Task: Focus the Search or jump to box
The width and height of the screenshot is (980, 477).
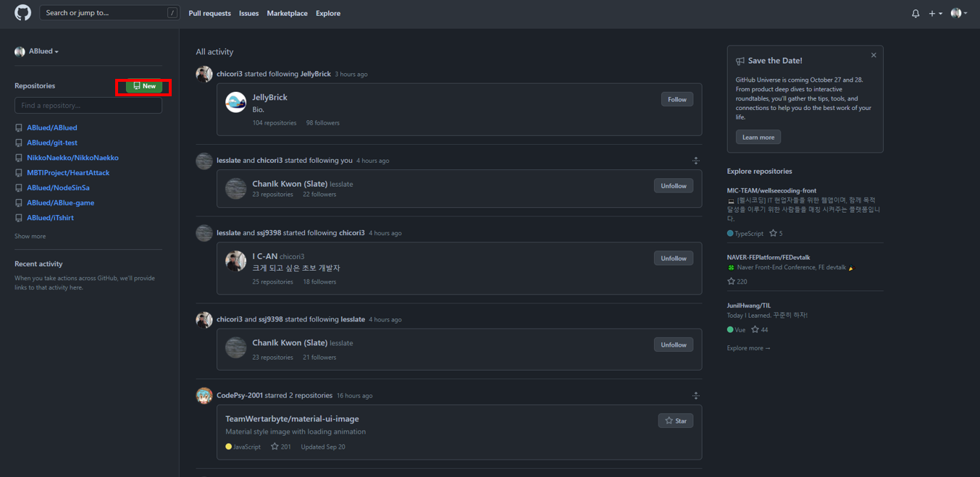Action: [x=110, y=13]
